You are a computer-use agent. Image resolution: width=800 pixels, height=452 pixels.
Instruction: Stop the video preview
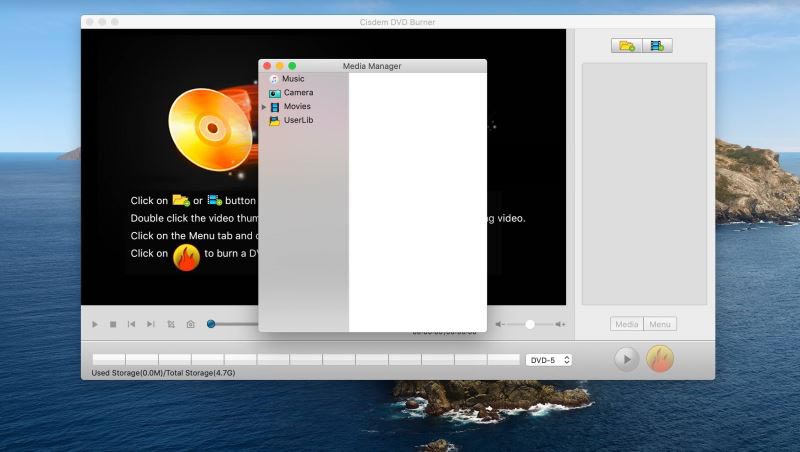click(x=113, y=324)
